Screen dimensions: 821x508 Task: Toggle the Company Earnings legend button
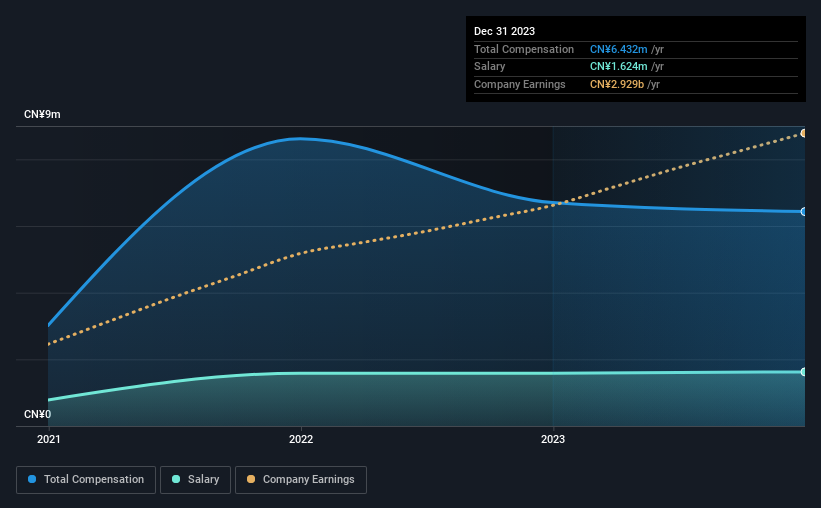pos(301,480)
